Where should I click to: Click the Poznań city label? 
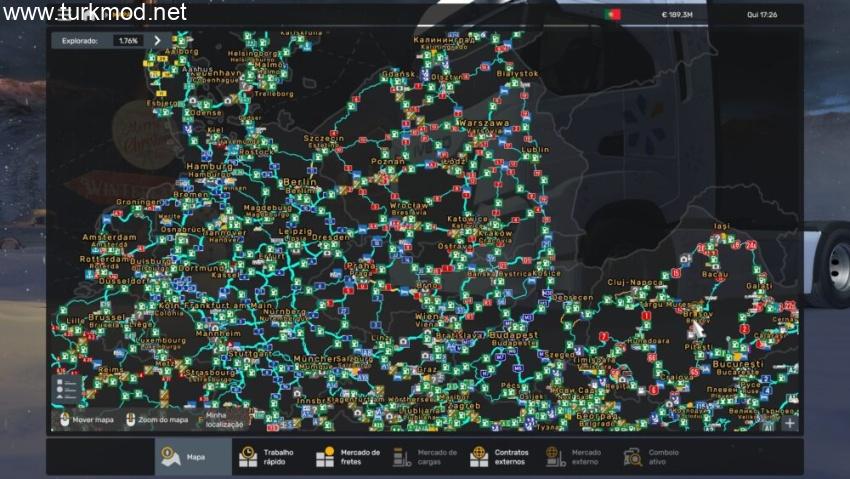tap(388, 161)
